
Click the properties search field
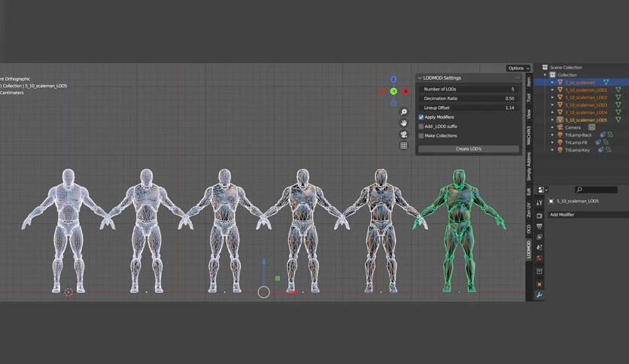[x=596, y=190]
